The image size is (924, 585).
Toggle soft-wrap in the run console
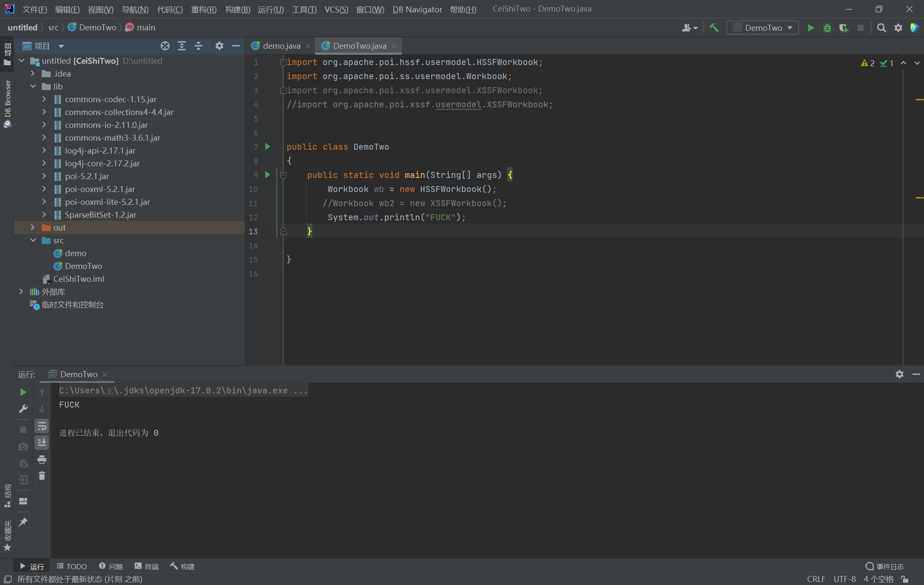[42, 426]
